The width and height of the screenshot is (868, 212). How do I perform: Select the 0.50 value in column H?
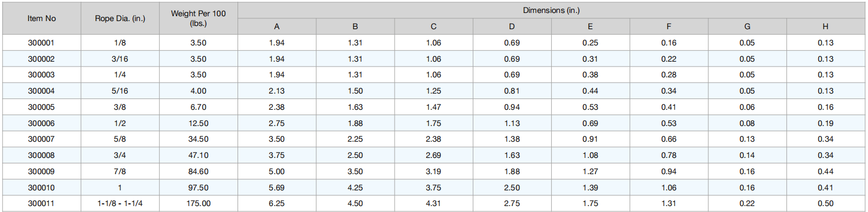pos(825,203)
